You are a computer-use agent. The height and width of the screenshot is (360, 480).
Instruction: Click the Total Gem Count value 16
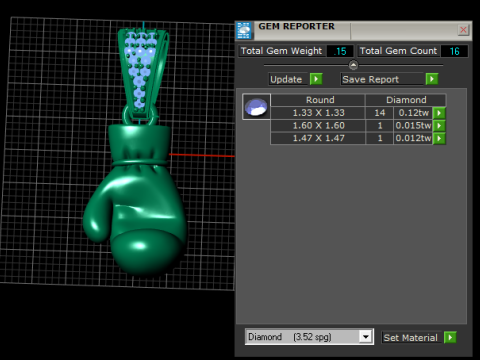454,51
